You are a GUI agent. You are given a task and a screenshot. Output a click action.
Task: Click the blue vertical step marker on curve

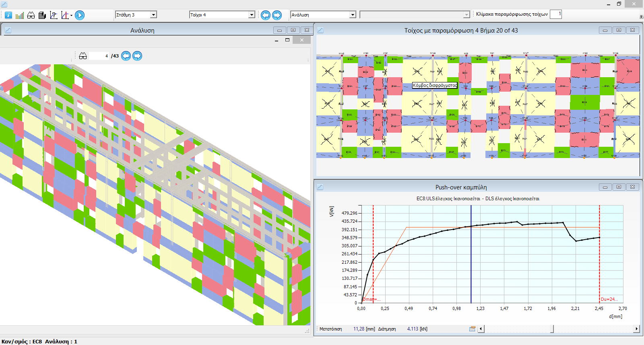pyautogui.click(x=471, y=254)
